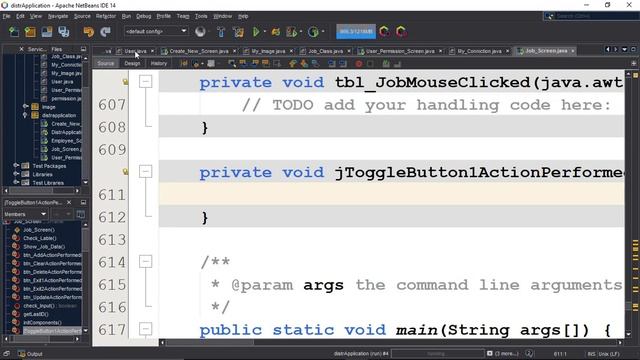Click line 611 empty code line

tap(391, 194)
